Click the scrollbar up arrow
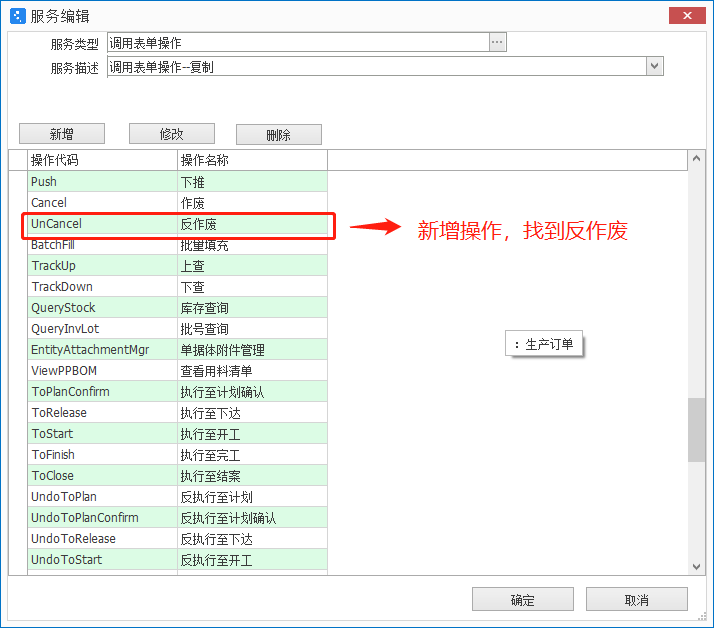The image size is (714, 628). 696,158
